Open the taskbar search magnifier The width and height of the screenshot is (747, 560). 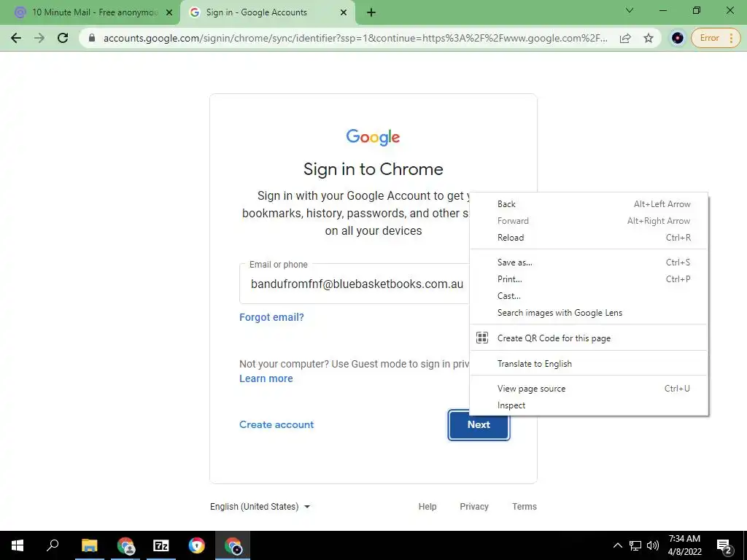pos(53,545)
